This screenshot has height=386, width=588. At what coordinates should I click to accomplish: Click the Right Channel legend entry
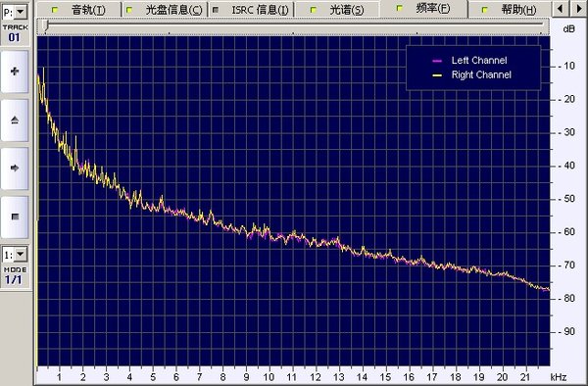tap(481, 75)
